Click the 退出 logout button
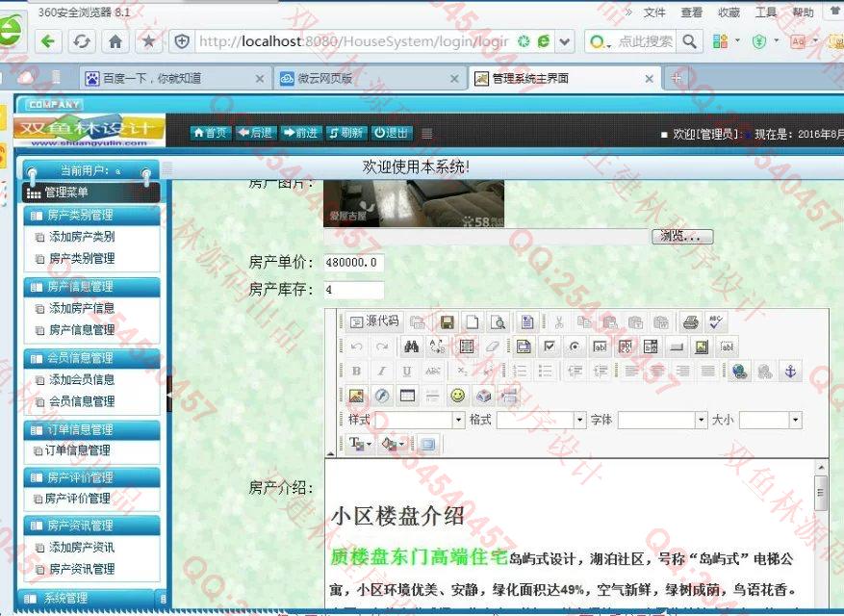844x616 pixels. tap(392, 133)
